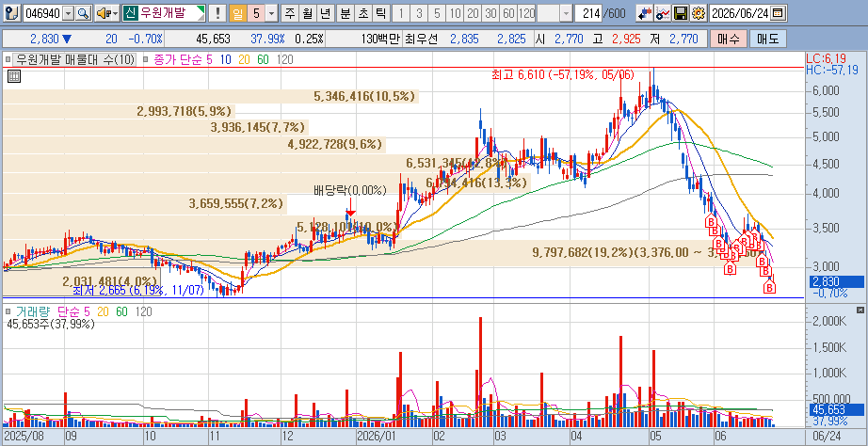The width and height of the screenshot is (868, 446).
Task: Click the 5 moving average label in 종가 단순
Action: [x=209, y=60]
